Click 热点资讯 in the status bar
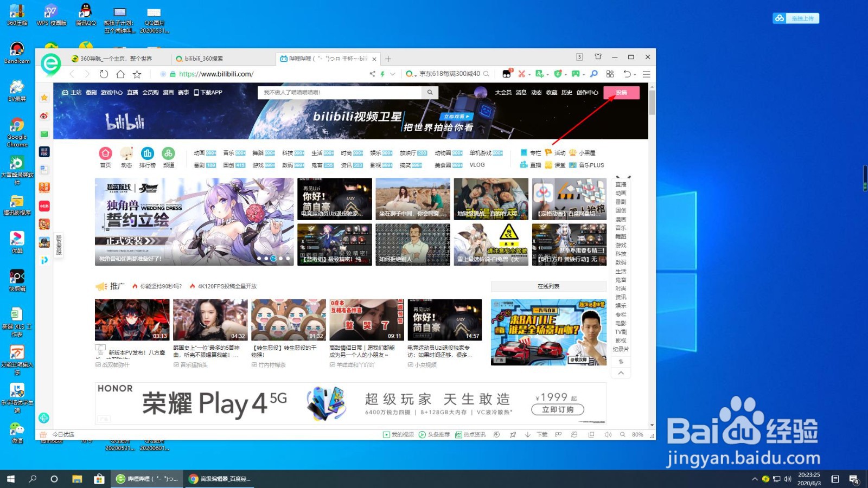Image resolution: width=868 pixels, height=488 pixels. pyautogui.click(x=470, y=435)
